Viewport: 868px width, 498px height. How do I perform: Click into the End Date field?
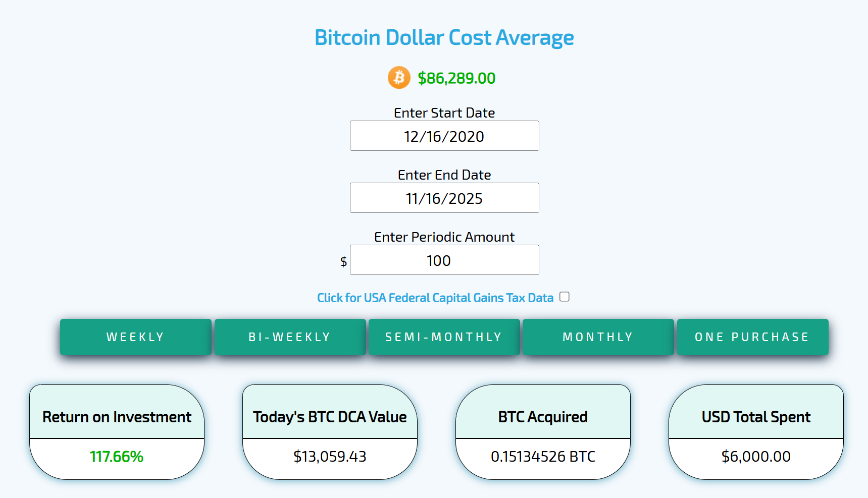(x=444, y=198)
